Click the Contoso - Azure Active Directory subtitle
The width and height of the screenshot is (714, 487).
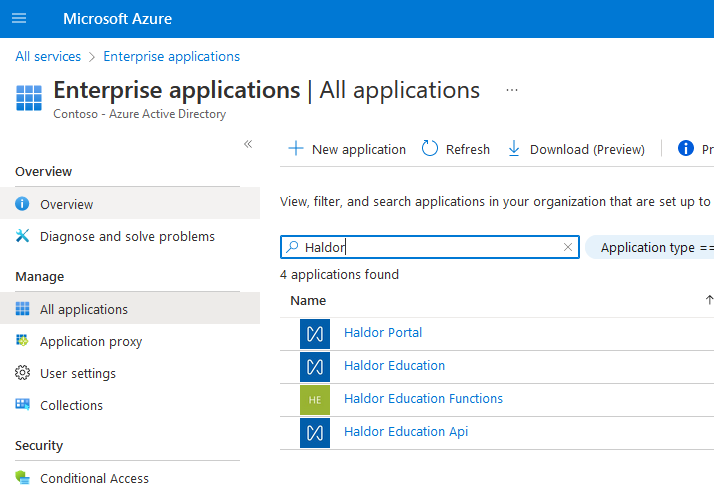(139, 114)
